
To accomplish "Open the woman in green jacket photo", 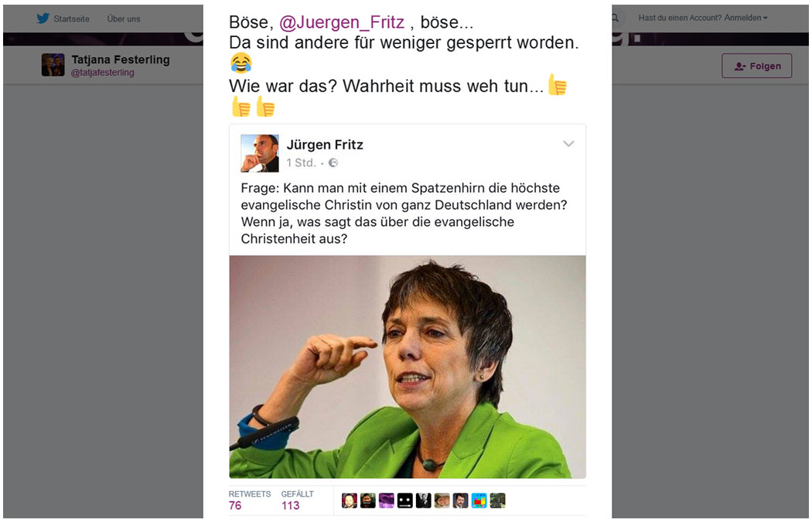I will click(408, 367).
